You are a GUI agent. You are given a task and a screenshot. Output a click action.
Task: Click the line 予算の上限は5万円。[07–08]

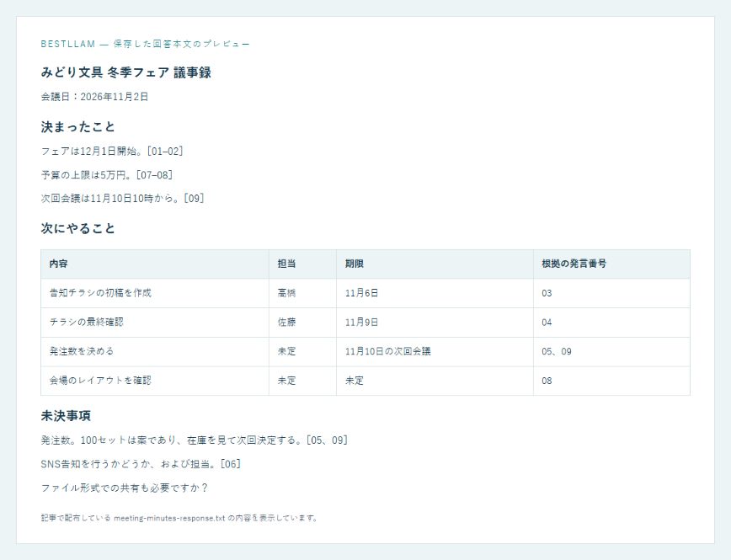(x=107, y=175)
